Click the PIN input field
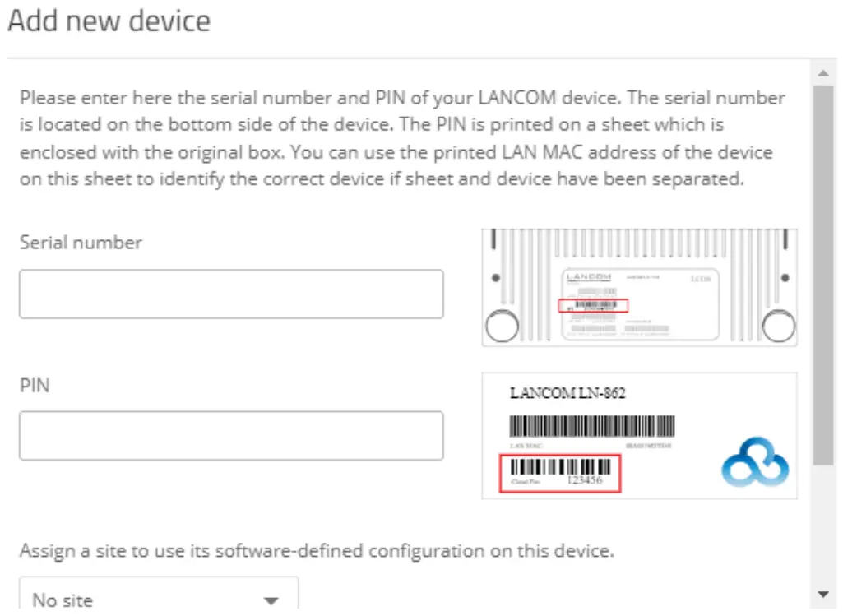Viewport: 843px width, 616px height. coord(231,436)
